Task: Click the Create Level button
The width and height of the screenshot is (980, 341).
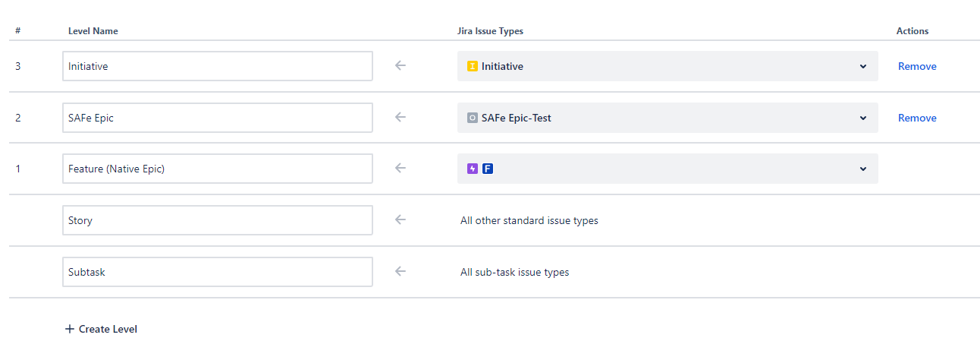Action: (101, 329)
